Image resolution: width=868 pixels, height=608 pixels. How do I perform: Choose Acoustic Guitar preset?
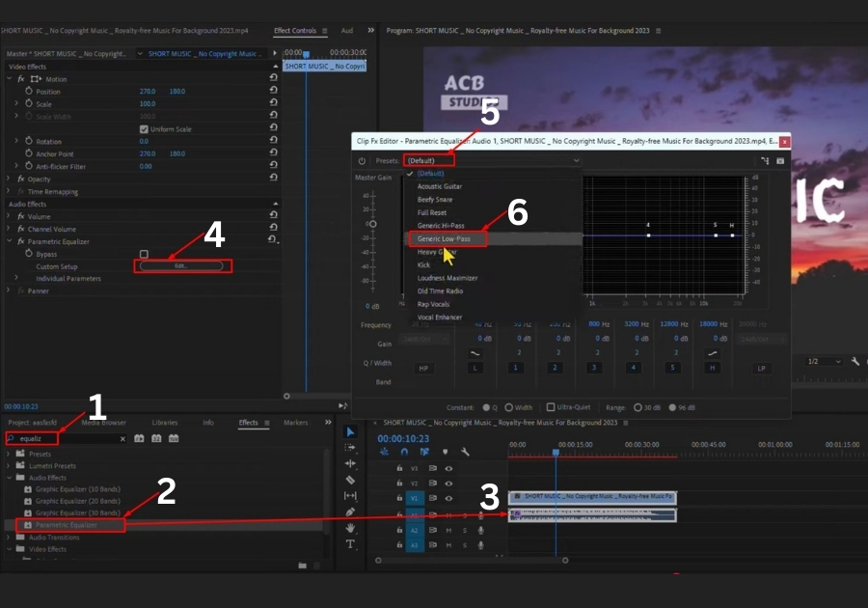440,186
